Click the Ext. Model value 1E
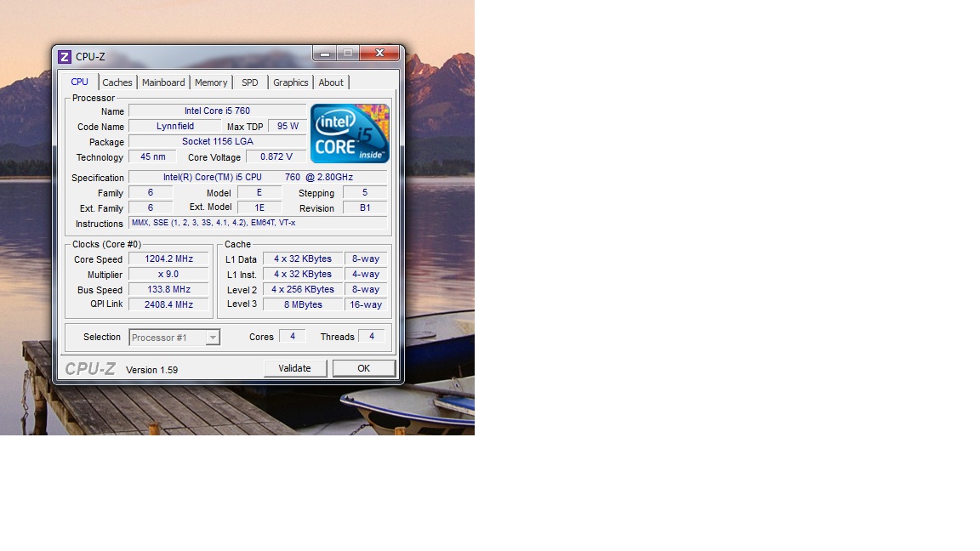The image size is (980, 551). [259, 208]
